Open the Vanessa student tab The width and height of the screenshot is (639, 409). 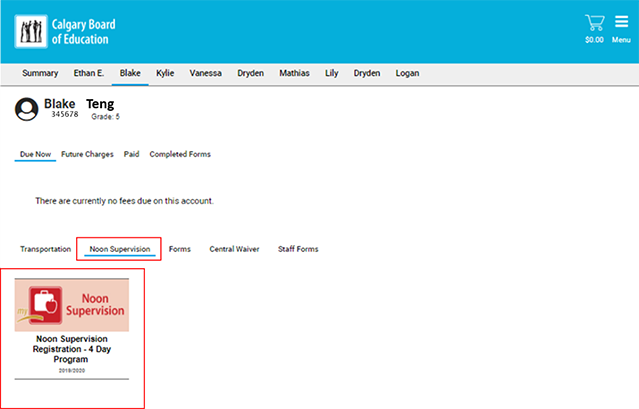tap(205, 73)
